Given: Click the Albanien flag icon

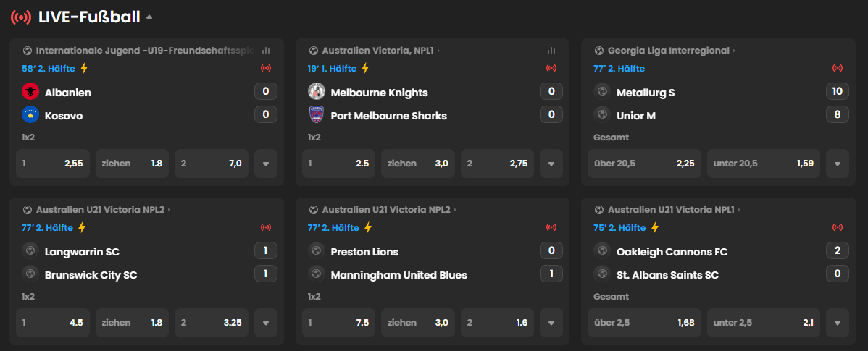Looking at the screenshot, I should tap(30, 92).
